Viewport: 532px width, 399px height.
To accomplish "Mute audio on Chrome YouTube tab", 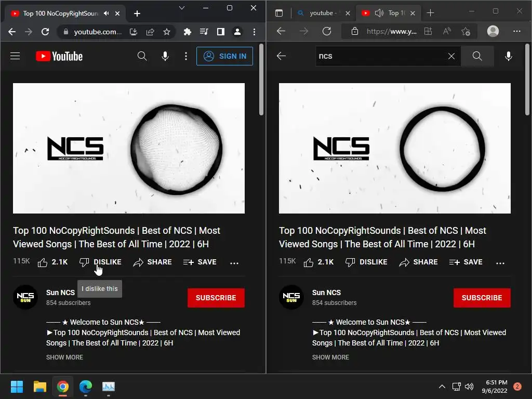I will click(x=107, y=13).
